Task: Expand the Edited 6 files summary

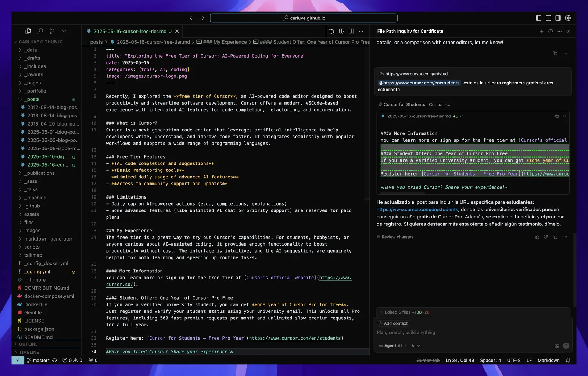Action: click(473, 312)
